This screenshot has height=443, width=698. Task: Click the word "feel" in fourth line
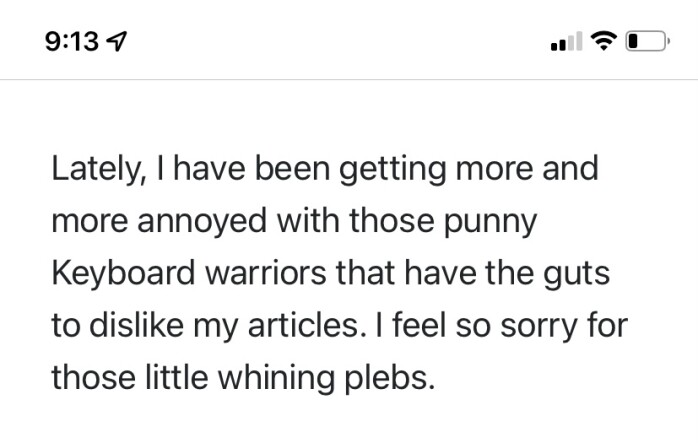[419, 324]
